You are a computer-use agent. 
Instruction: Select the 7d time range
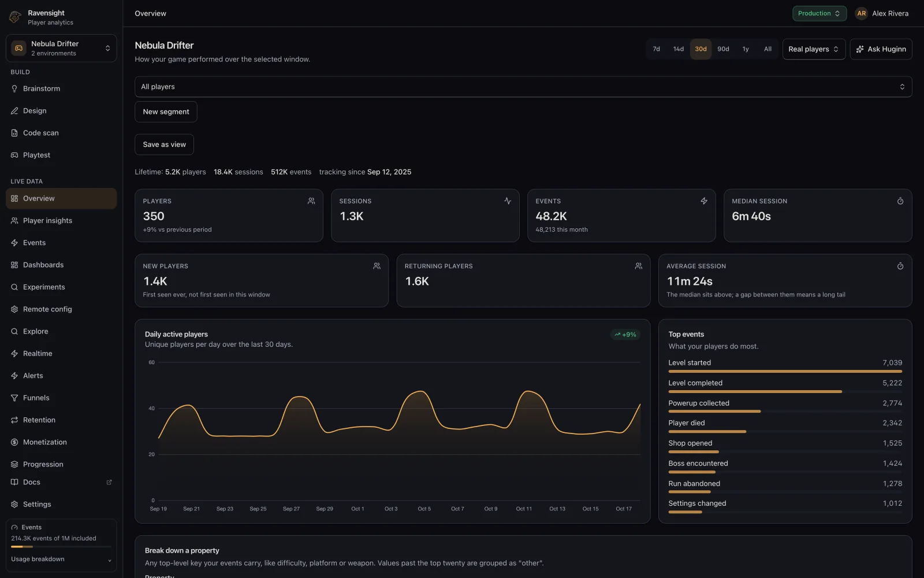click(657, 49)
